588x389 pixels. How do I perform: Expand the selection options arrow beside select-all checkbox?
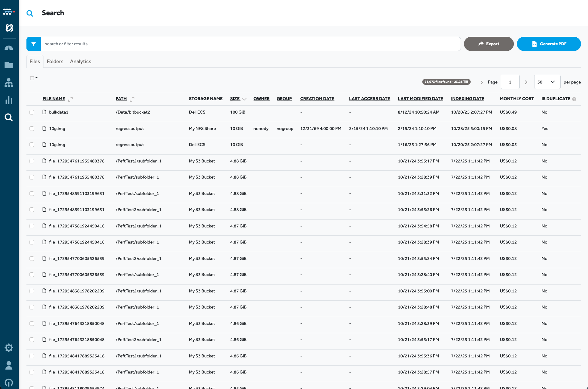[36, 78]
